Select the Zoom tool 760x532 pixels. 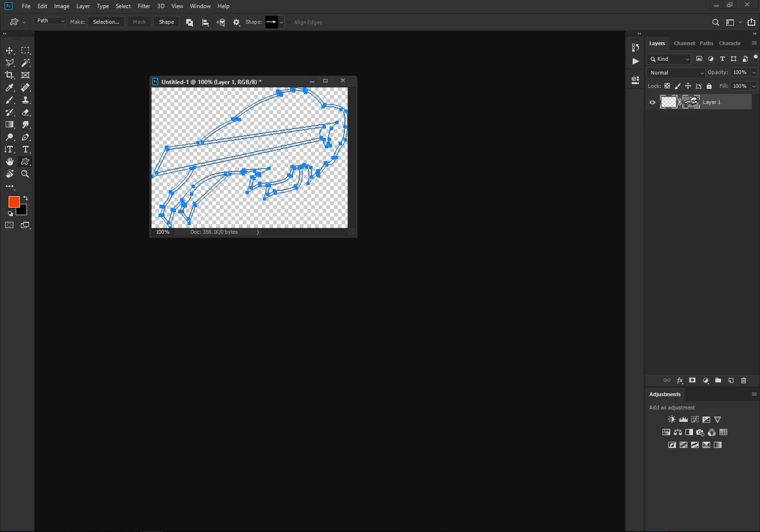pyautogui.click(x=26, y=174)
